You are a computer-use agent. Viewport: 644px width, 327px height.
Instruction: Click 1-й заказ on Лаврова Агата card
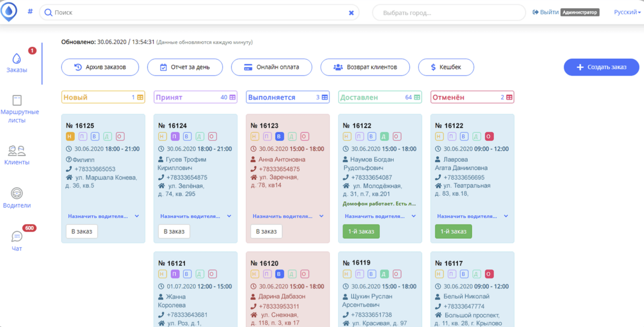point(453,231)
